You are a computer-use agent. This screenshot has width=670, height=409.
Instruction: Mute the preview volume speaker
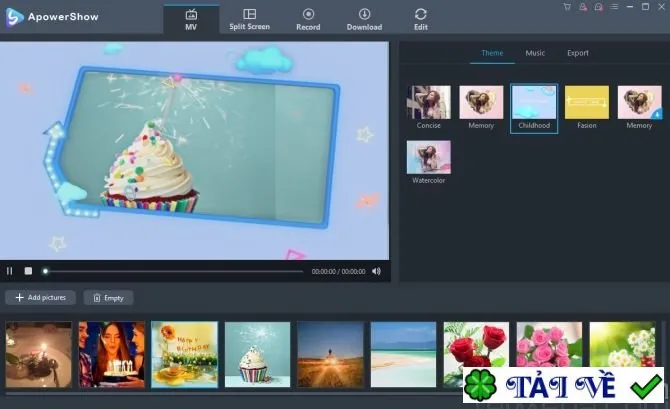point(376,271)
